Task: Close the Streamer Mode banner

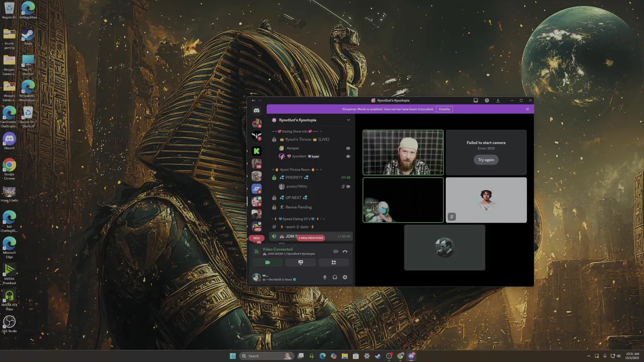Action: pyautogui.click(x=527, y=109)
